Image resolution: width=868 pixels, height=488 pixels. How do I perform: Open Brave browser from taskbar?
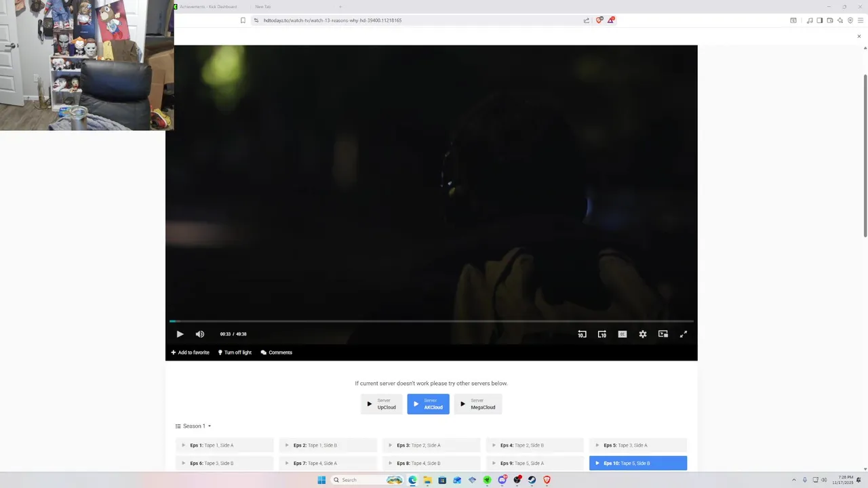coord(547,480)
